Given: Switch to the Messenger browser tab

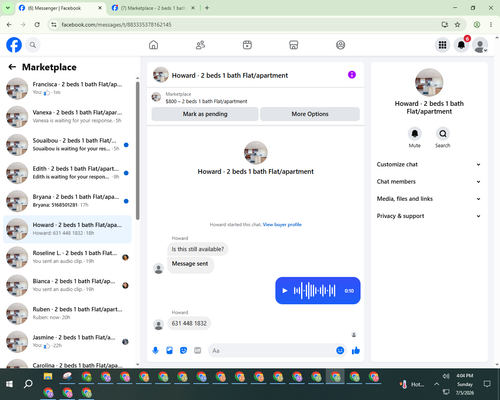Looking at the screenshot, I should click(60, 8).
